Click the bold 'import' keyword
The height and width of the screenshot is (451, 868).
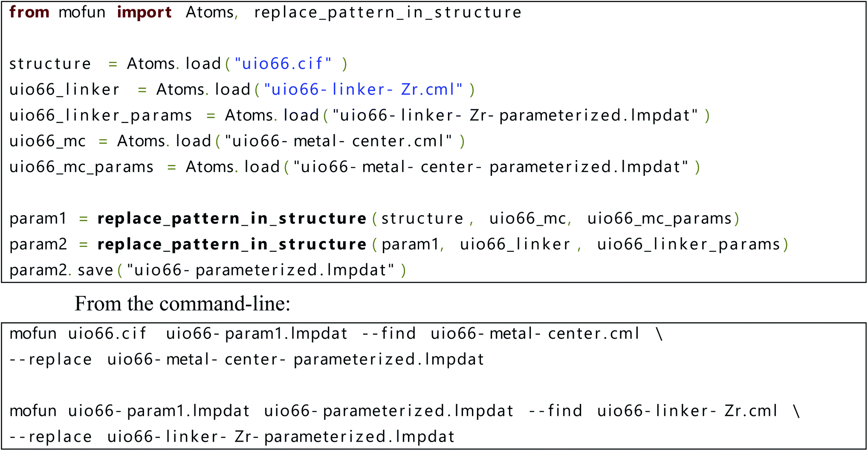pos(144,12)
